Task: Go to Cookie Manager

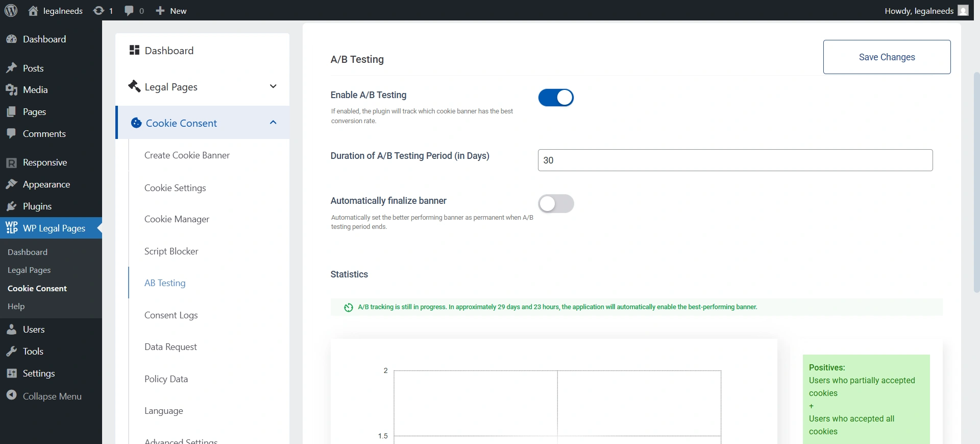Action: (177, 219)
